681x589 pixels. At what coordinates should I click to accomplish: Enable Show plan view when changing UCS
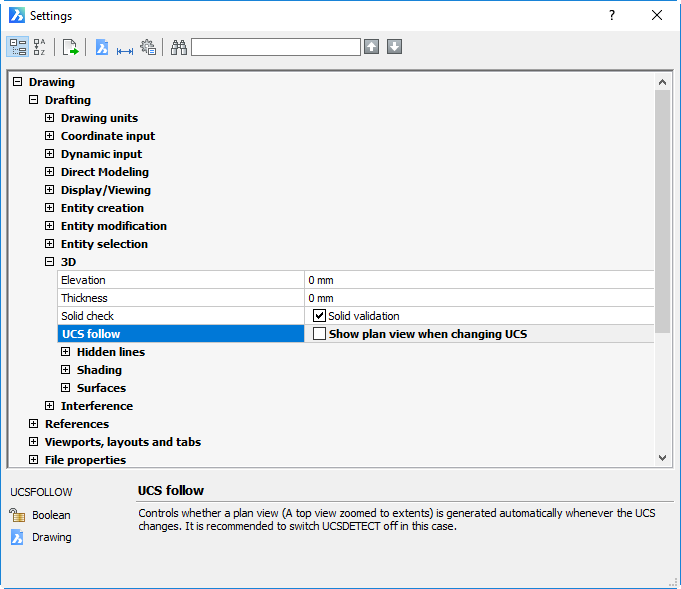pyautogui.click(x=320, y=334)
